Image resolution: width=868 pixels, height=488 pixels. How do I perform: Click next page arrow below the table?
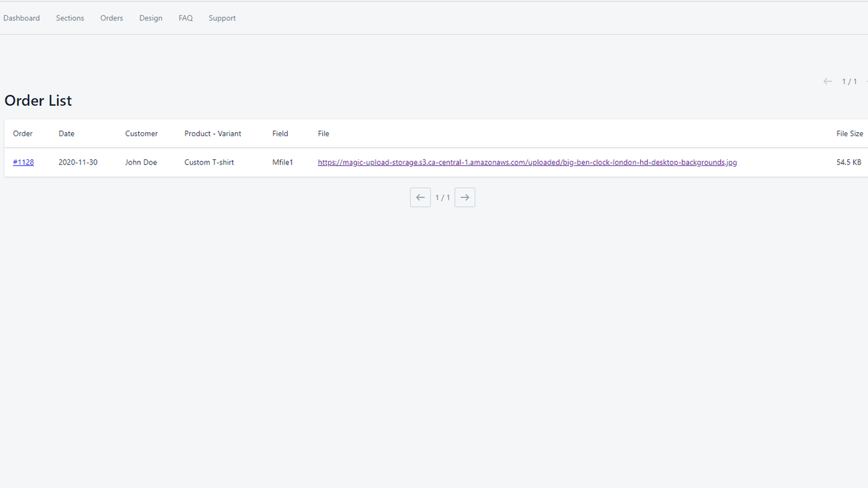pyautogui.click(x=465, y=197)
